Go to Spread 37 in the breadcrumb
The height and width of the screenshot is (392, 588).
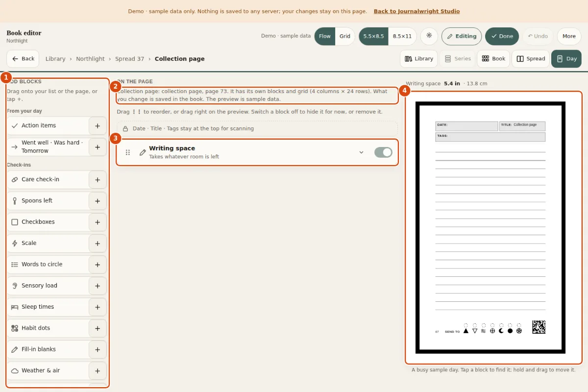[130, 59]
